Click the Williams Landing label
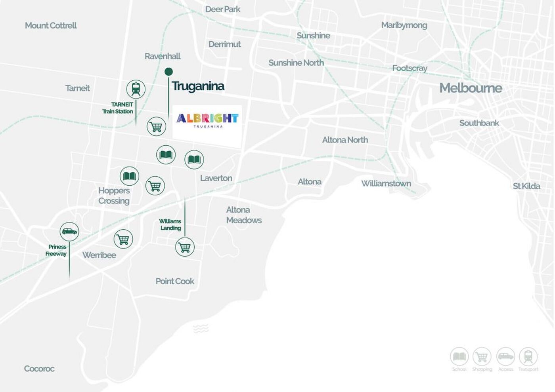The height and width of the screenshot is (392, 555). (170, 225)
